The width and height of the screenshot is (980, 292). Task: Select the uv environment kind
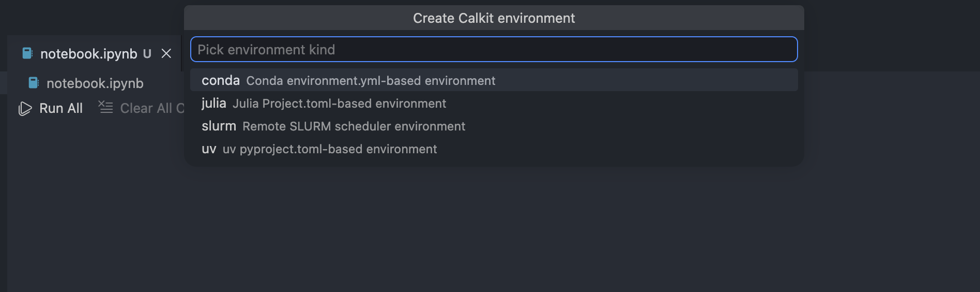click(x=209, y=149)
